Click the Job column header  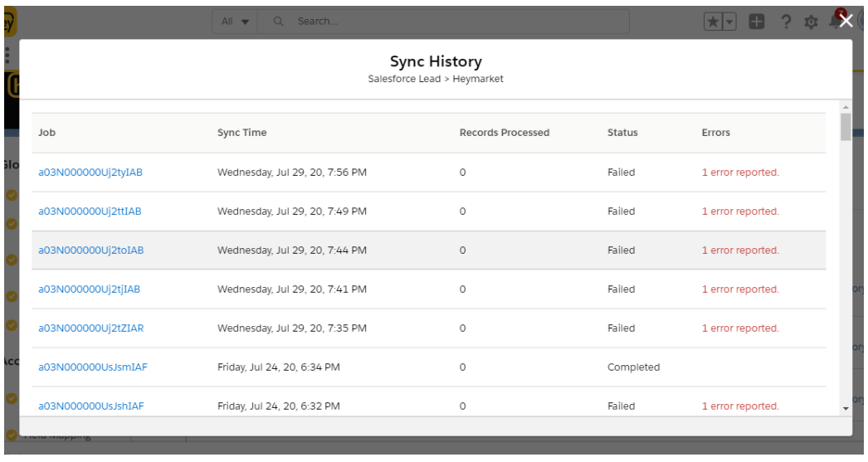[x=47, y=132]
